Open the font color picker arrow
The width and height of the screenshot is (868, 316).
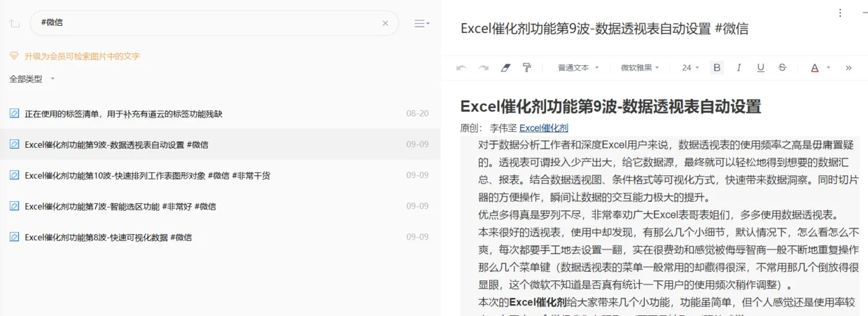coord(828,68)
